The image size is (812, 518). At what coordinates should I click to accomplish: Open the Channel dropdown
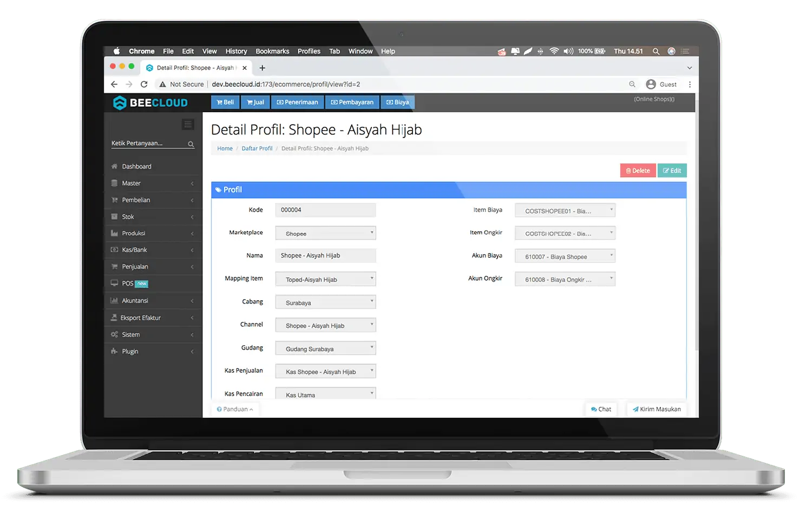pos(325,325)
